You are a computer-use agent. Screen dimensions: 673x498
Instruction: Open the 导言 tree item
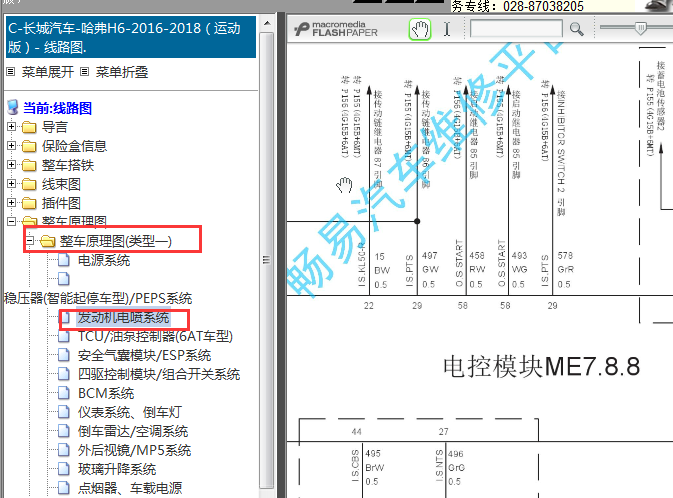click(x=55, y=128)
